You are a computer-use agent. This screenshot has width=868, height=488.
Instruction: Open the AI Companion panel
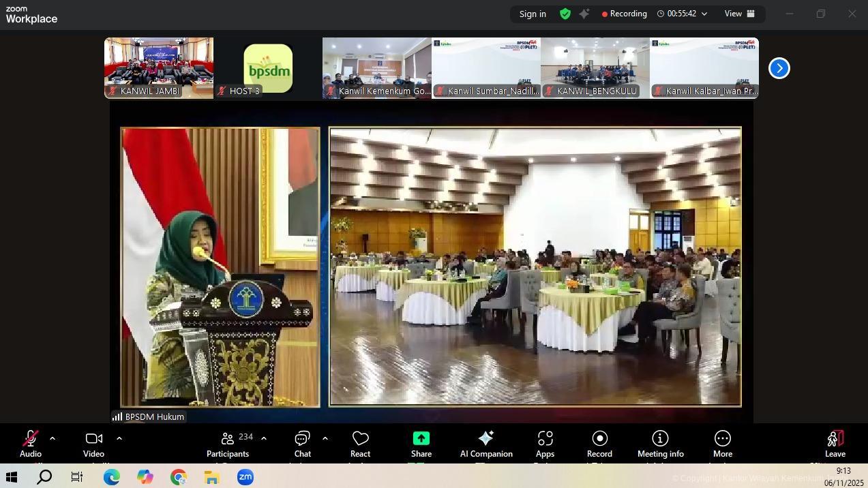click(485, 444)
